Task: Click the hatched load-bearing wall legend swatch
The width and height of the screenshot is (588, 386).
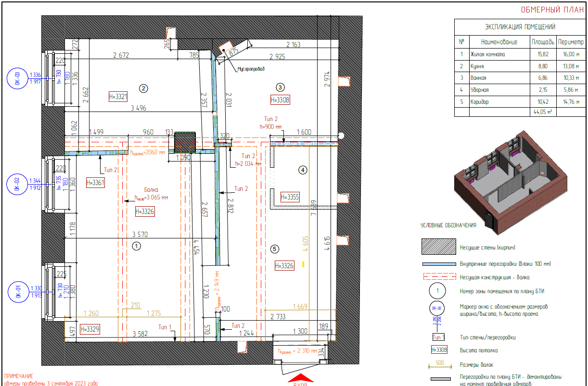Action: pyautogui.click(x=438, y=247)
